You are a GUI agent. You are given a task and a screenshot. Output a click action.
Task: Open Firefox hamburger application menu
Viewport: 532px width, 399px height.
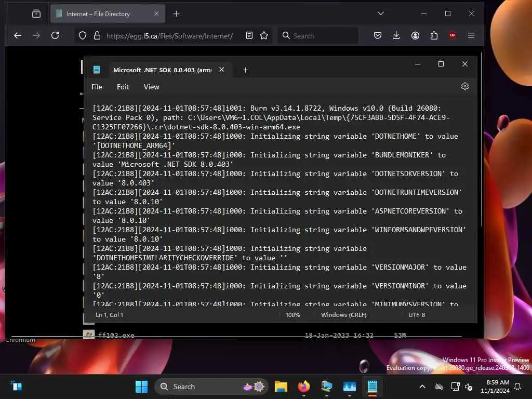coord(471,35)
